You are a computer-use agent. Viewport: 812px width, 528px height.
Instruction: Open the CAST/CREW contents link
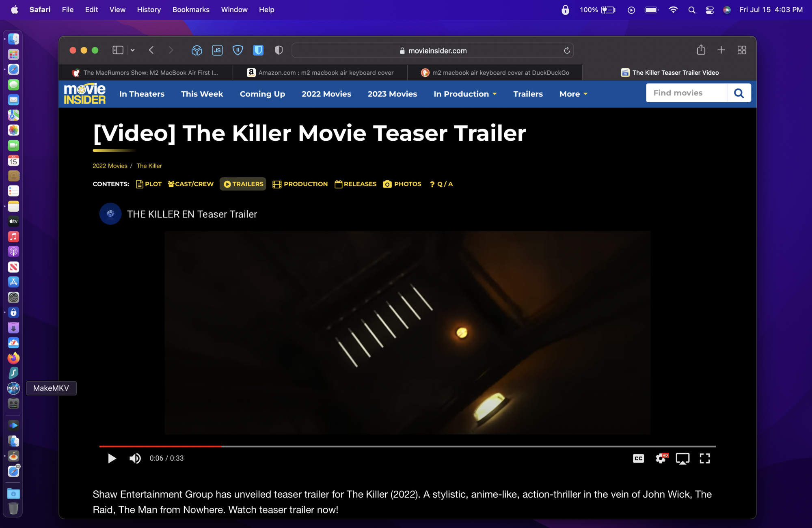click(x=191, y=184)
